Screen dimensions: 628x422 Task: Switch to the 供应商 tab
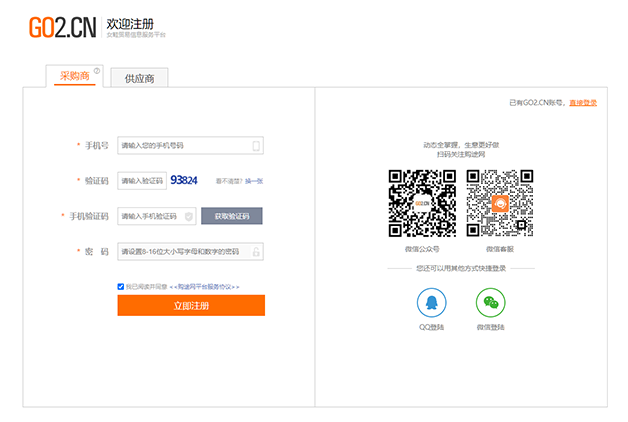[x=139, y=78]
